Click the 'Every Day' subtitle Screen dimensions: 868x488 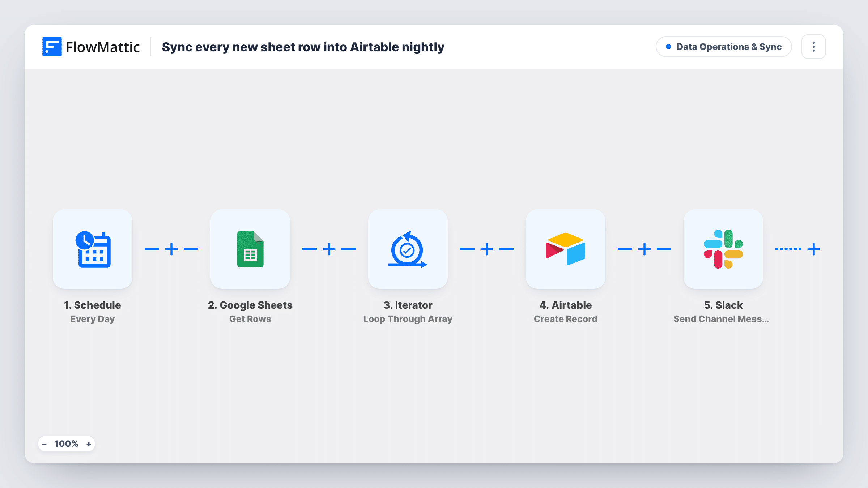point(93,319)
